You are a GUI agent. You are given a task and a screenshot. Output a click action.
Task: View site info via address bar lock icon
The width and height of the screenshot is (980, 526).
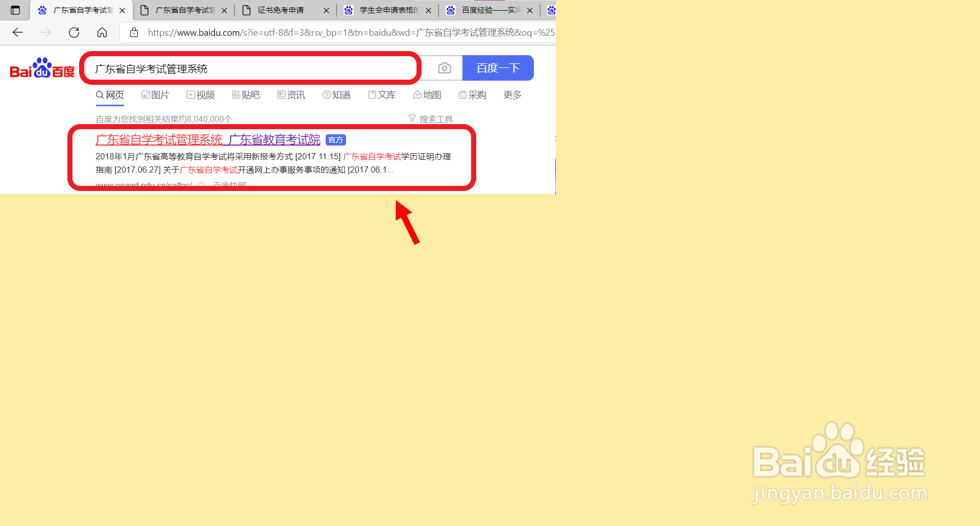(134, 33)
